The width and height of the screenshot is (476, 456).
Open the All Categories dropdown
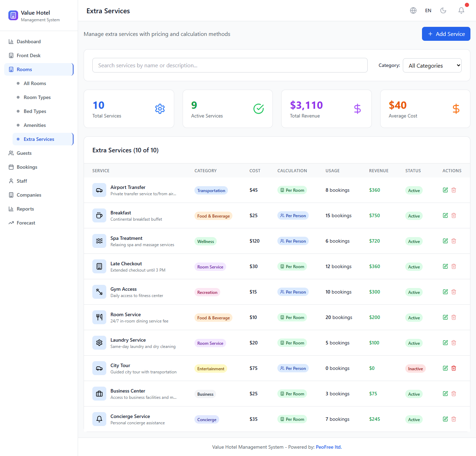tap(432, 66)
